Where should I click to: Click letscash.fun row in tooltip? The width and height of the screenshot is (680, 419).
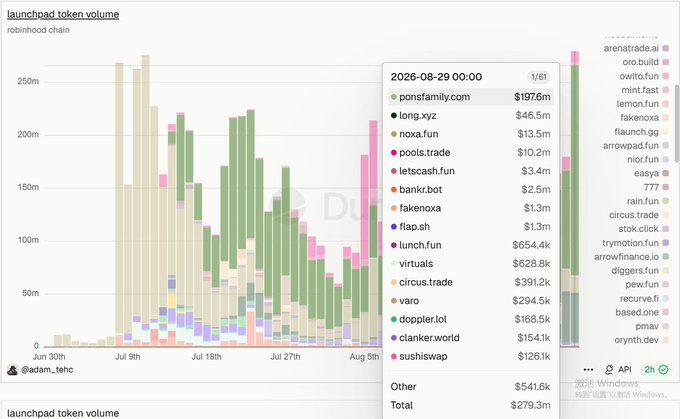point(471,171)
